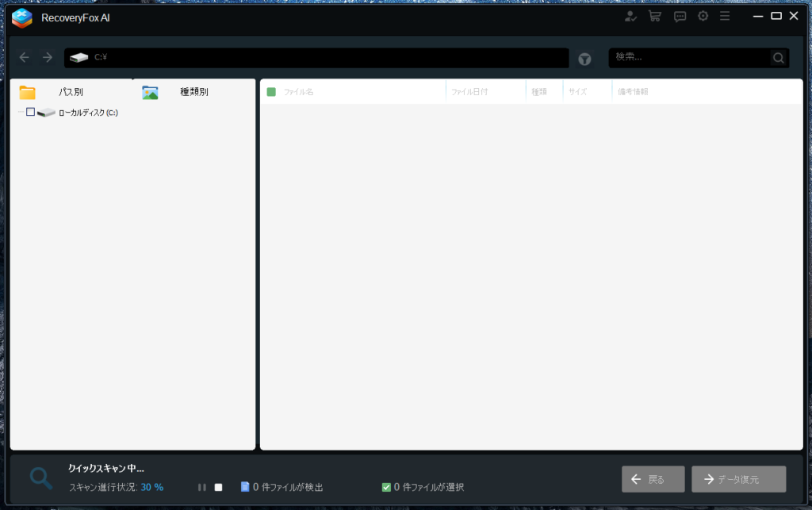The image size is (812, 510).
Task: Click the magnifier search button
Action: (779, 58)
